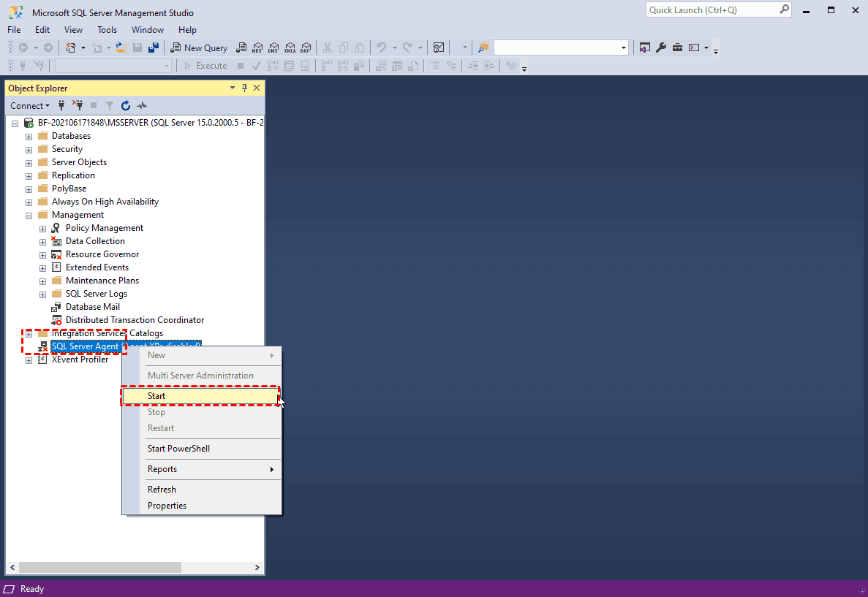The width and height of the screenshot is (868, 597).
Task: Click the Open File icon
Action: point(121,48)
